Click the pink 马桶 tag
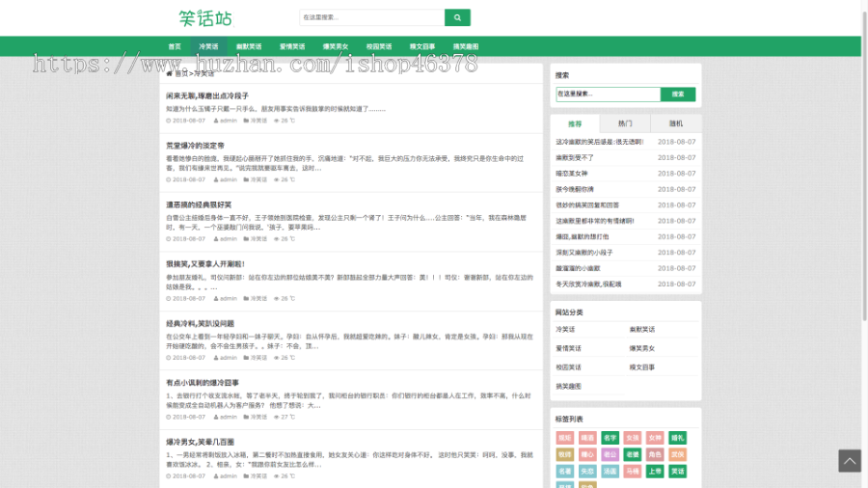Viewport: 868px width, 488px height. pyautogui.click(x=632, y=472)
